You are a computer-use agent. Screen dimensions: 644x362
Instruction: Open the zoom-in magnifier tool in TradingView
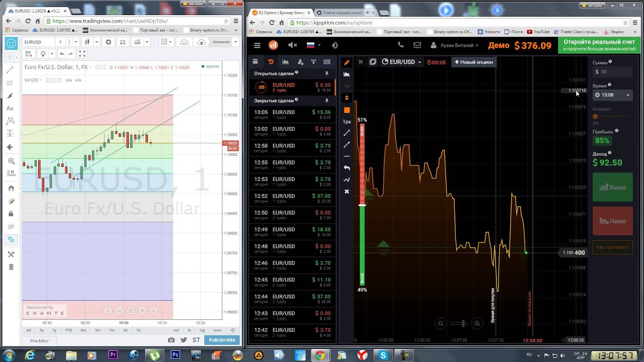coord(11,161)
